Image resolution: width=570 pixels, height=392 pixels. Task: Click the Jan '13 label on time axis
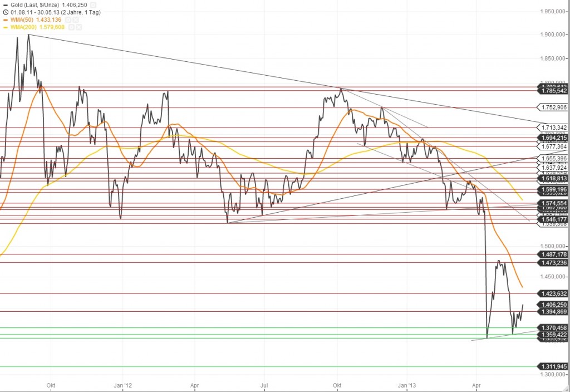408,385
